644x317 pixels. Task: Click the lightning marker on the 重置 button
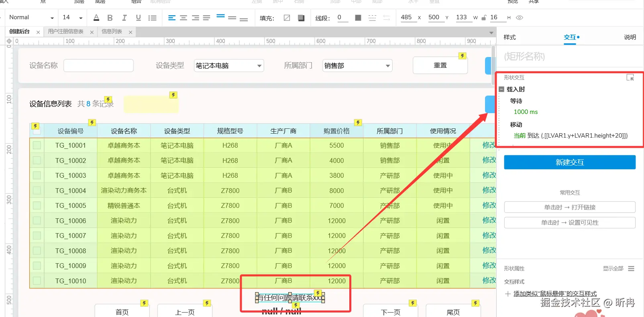(463, 56)
